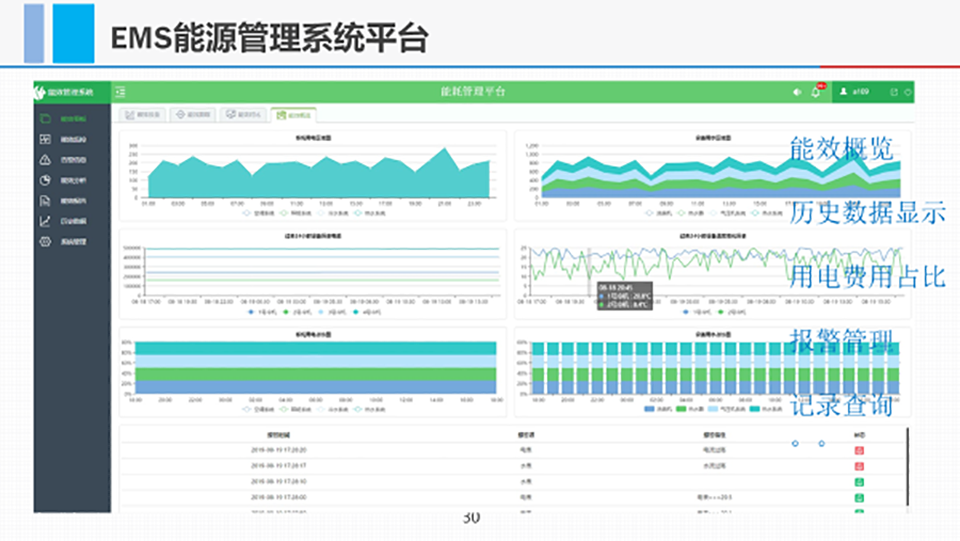960x541 pixels.
Task: Click the power icon at header far right
Action: point(908,92)
